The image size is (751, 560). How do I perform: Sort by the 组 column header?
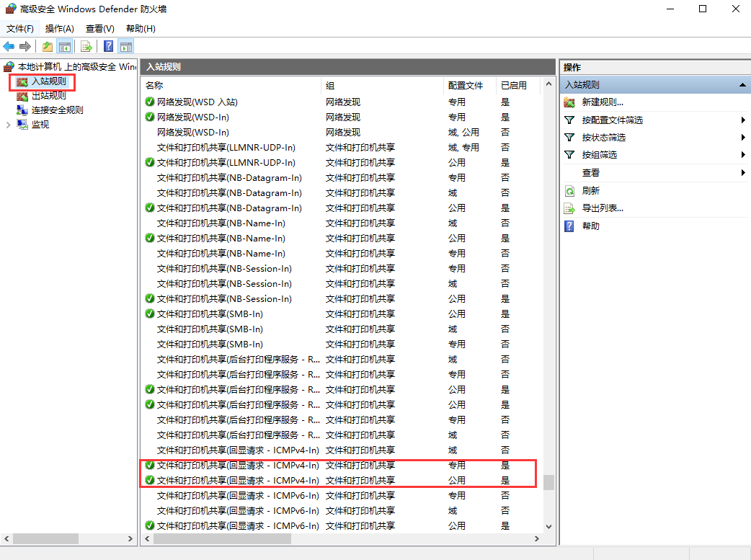coord(383,85)
